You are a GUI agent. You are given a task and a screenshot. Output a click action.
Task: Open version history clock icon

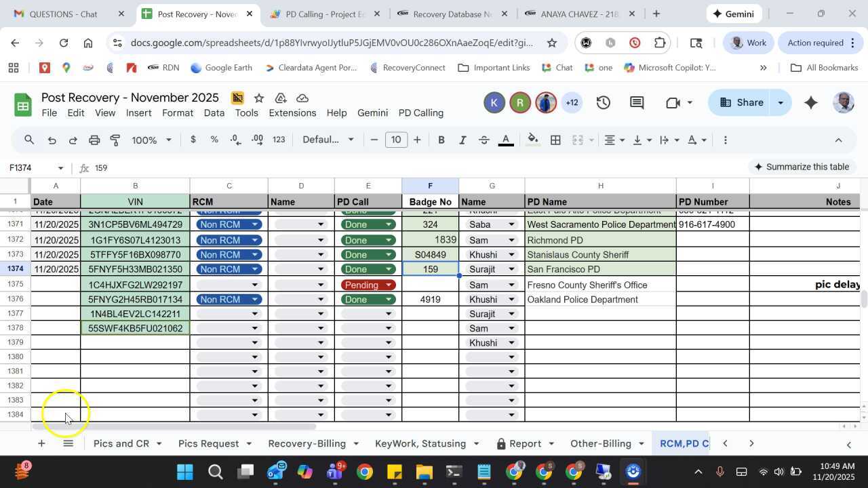[603, 103]
